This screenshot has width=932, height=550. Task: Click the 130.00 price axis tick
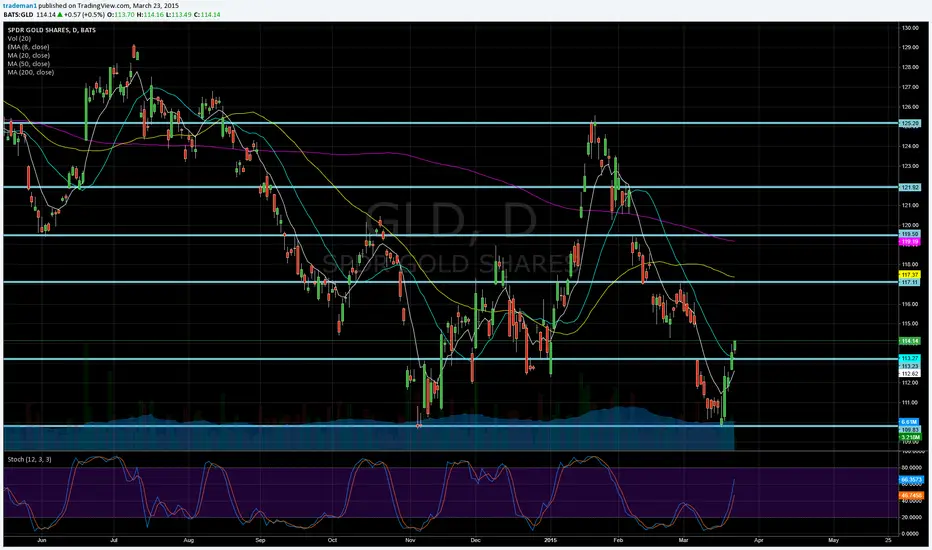(x=910, y=28)
